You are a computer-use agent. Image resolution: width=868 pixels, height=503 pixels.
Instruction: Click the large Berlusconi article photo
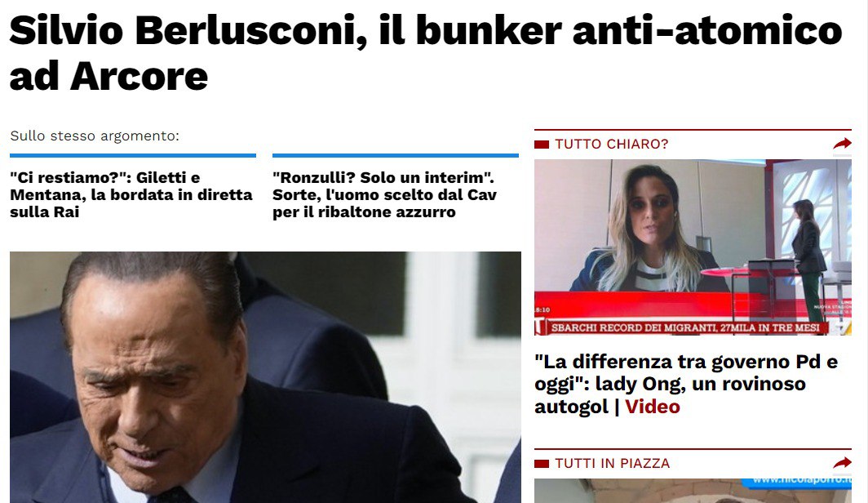(265, 377)
